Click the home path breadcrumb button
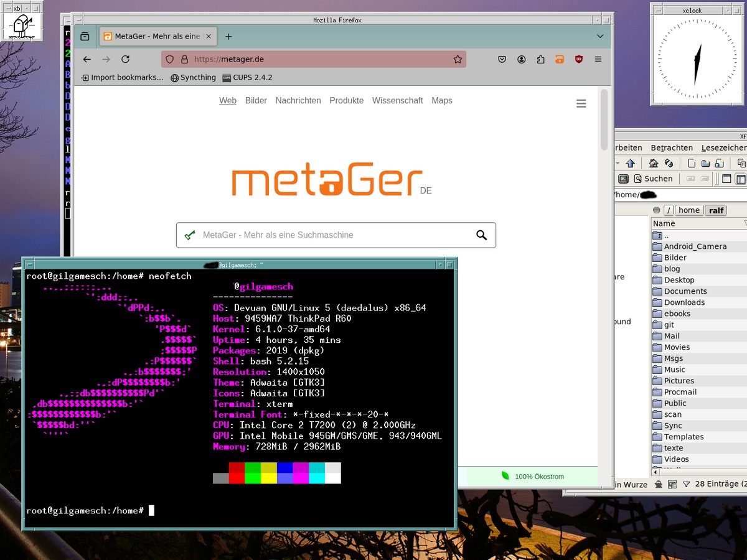Viewport: 747px width, 560px height. click(688, 210)
